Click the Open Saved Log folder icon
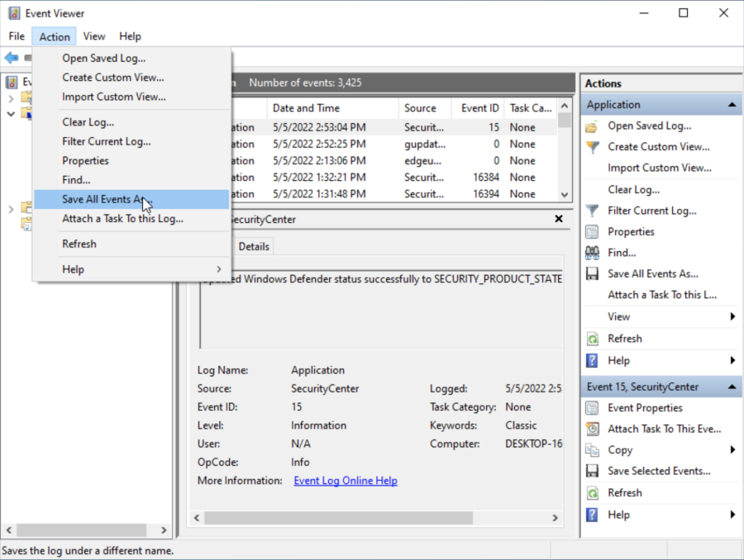 [592, 126]
